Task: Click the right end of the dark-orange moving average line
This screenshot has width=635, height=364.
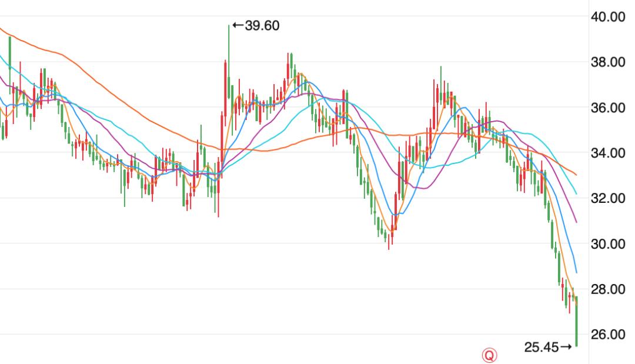Action: [x=576, y=175]
